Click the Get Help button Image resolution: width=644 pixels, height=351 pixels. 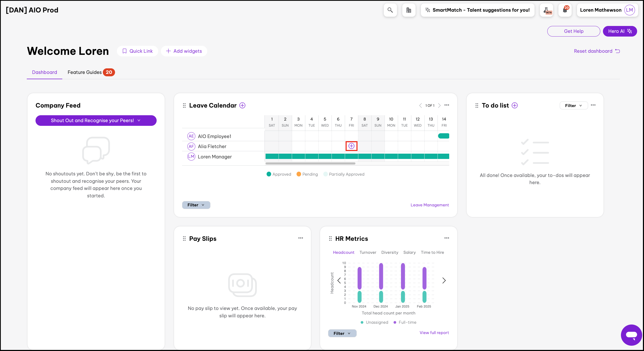pos(574,31)
